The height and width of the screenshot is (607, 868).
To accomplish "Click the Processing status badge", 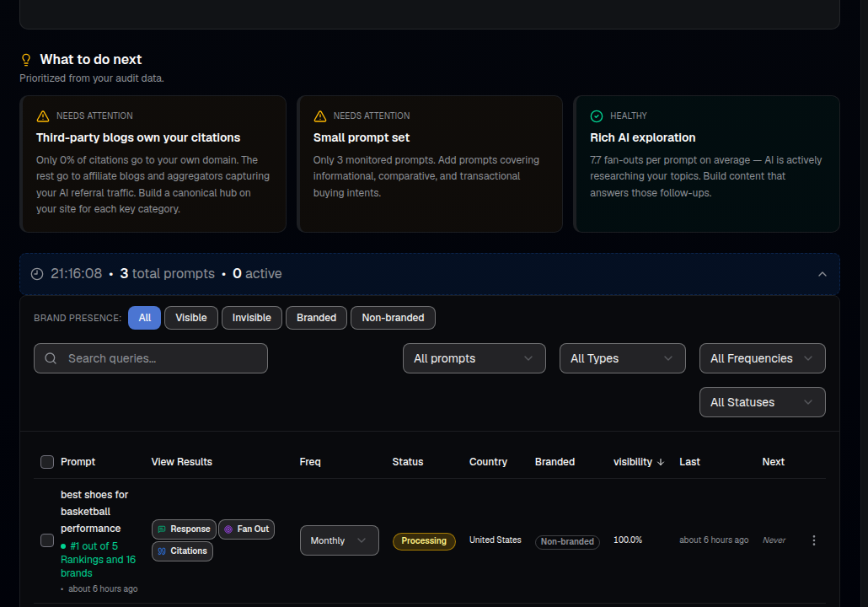I will click(x=424, y=541).
